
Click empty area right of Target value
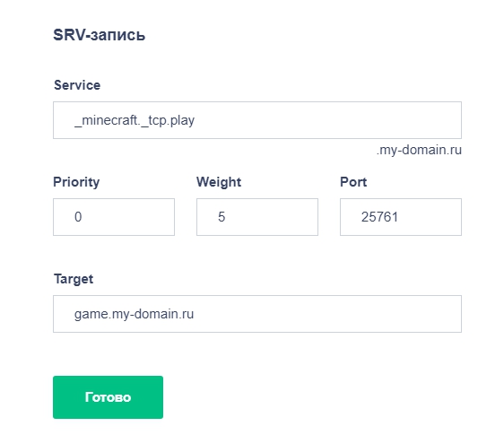326,314
